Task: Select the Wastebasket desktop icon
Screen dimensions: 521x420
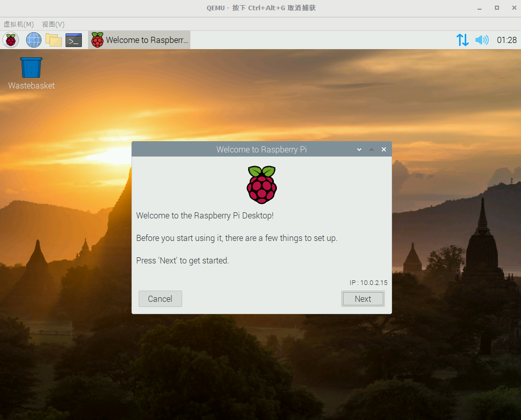Action: 31,73
